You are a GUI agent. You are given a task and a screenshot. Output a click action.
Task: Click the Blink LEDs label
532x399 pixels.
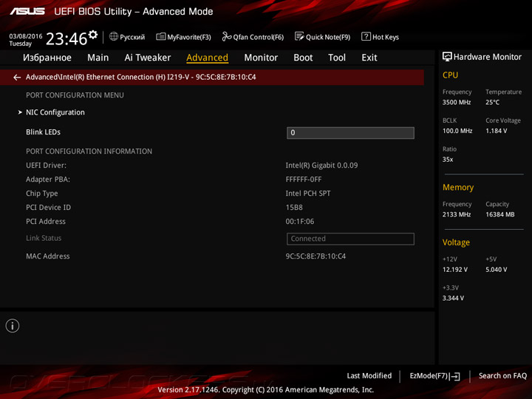(x=43, y=132)
